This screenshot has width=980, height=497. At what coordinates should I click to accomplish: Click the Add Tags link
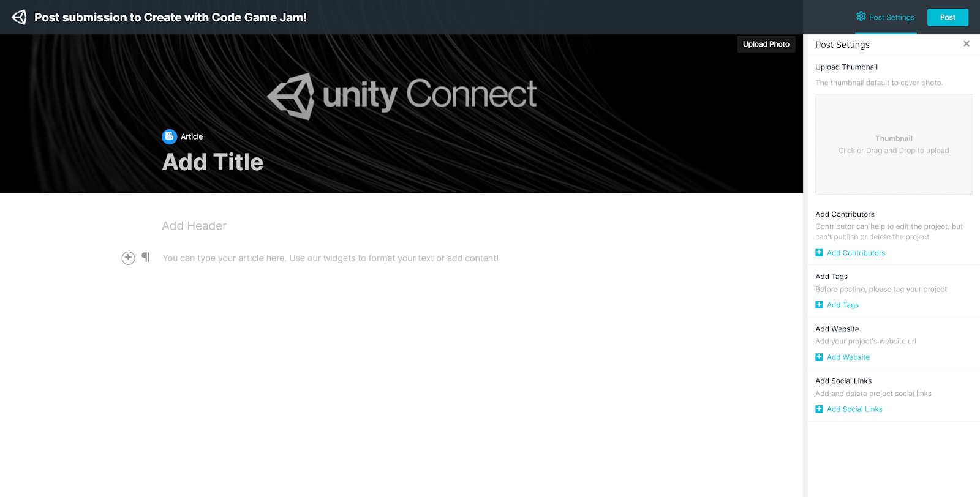[843, 305]
